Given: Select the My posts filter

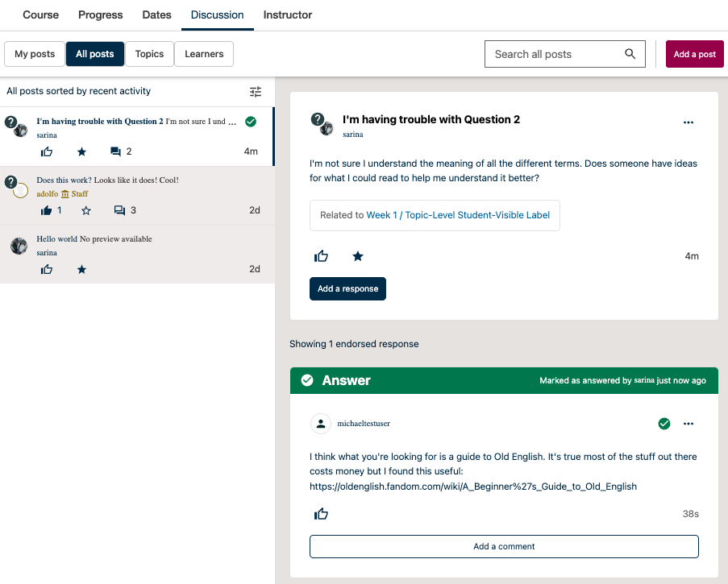Looking at the screenshot, I should coord(35,54).
